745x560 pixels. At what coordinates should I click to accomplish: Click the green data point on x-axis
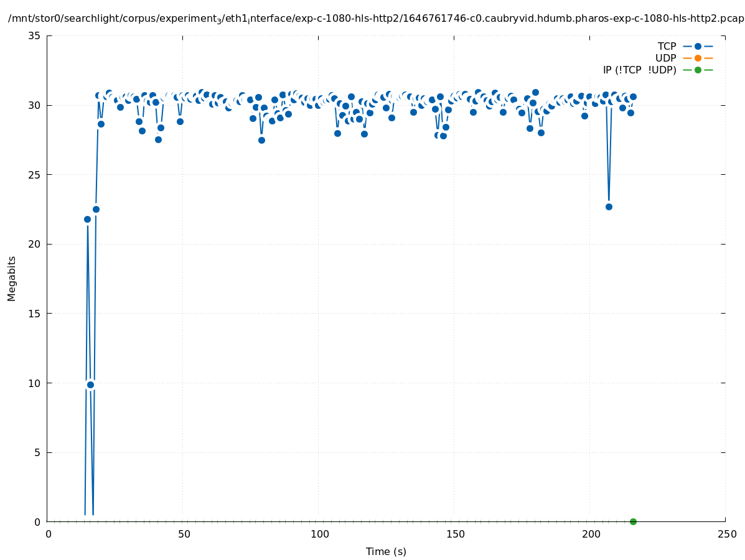click(x=633, y=521)
